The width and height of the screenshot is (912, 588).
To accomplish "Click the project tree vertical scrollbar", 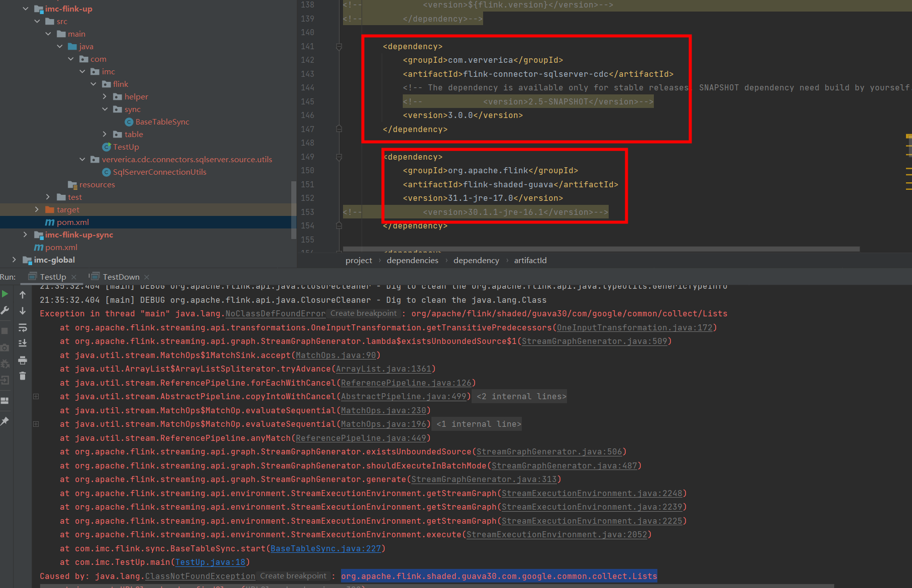I will coord(294,210).
